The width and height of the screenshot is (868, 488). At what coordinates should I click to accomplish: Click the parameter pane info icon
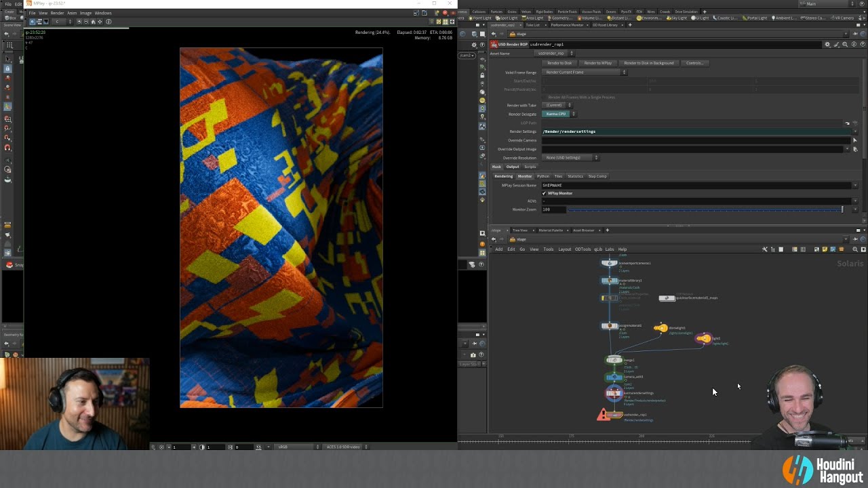point(853,44)
